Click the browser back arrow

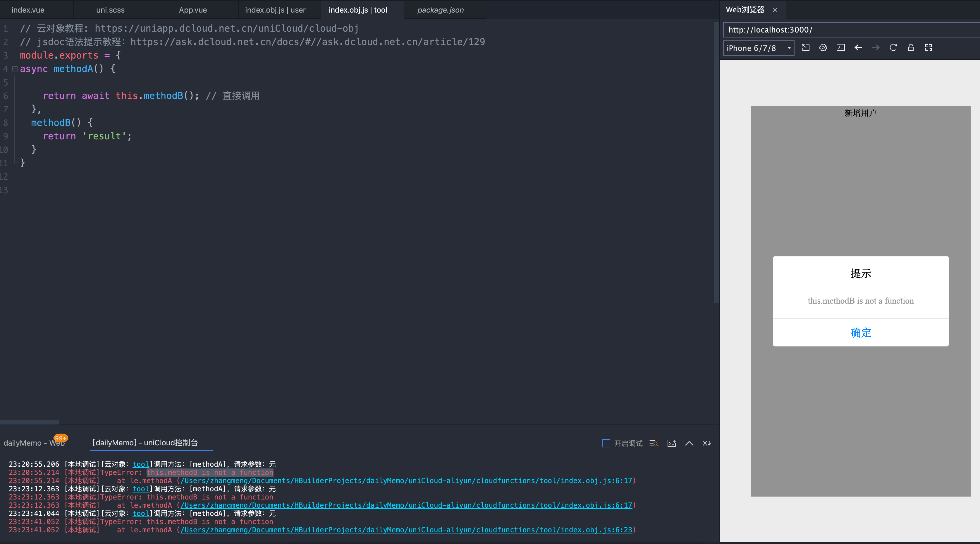(x=858, y=48)
